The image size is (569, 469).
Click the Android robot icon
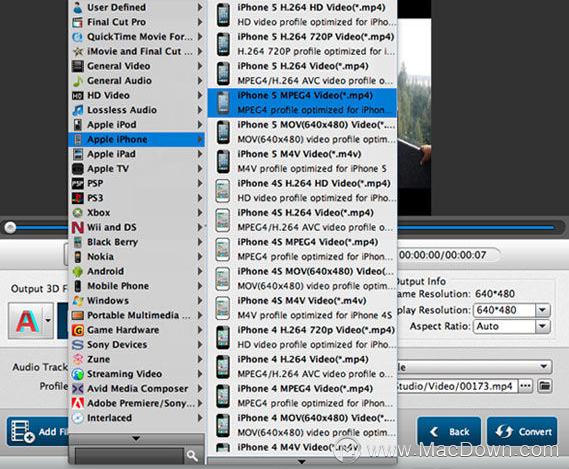78,271
